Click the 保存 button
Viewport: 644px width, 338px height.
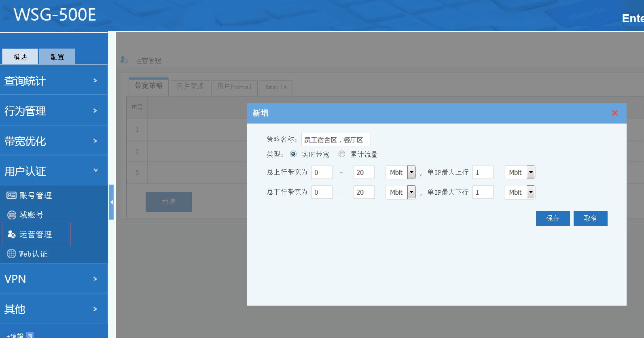coord(553,219)
